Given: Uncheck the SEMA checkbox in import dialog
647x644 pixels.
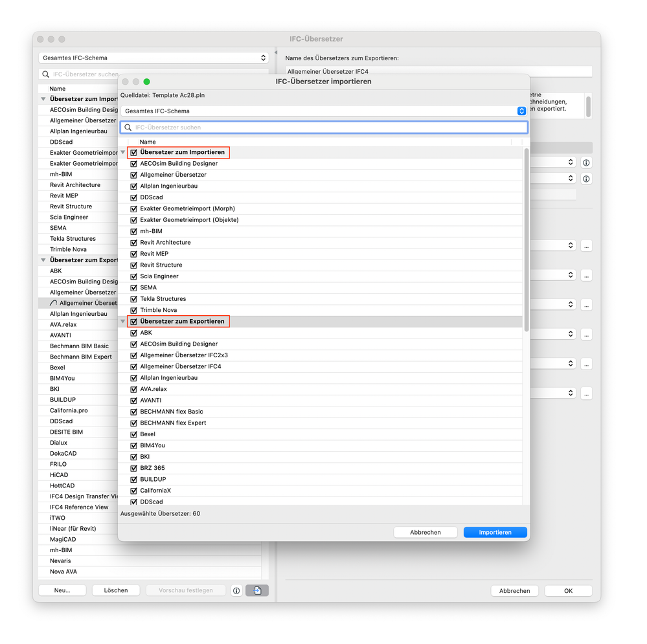Looking at the screenshot, I should coord(133,288).
